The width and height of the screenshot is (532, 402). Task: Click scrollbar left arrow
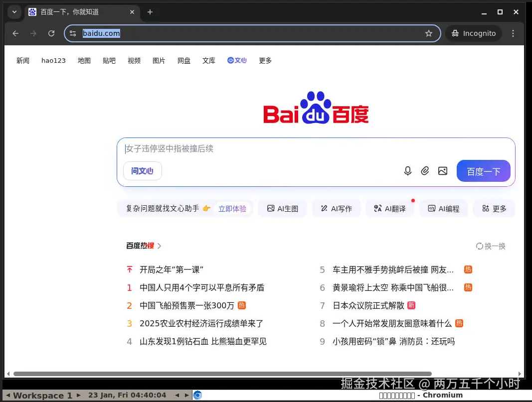[x=8, y=374]
